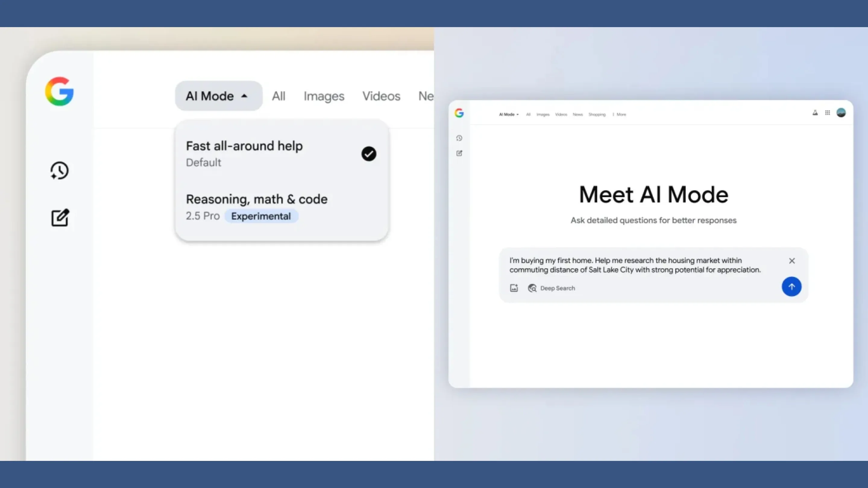Click into the housing market query text

pyautogui.click(x=635, y=265)
